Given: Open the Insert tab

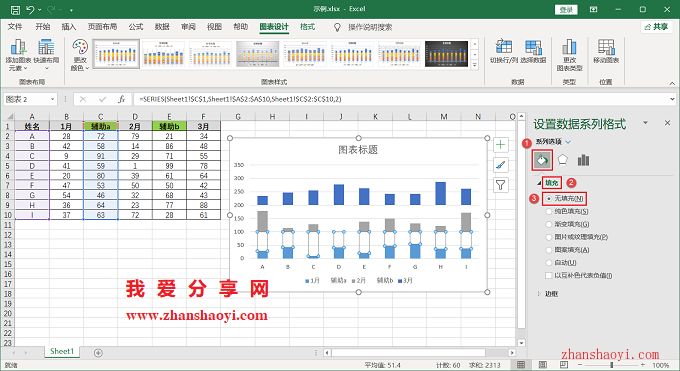Looking at the screenshot, I should pos(69,27).
